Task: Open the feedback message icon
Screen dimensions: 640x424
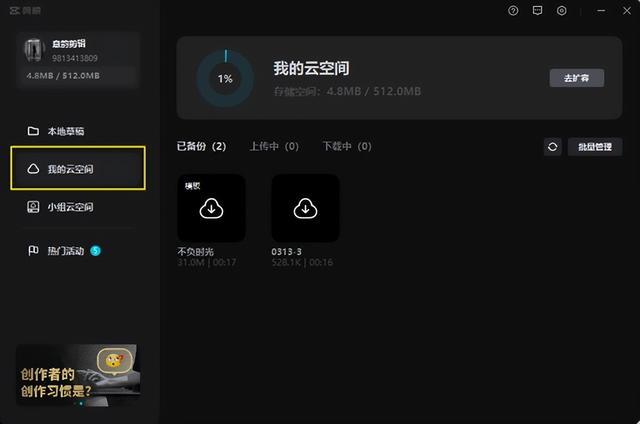Action: coord(538,11)
